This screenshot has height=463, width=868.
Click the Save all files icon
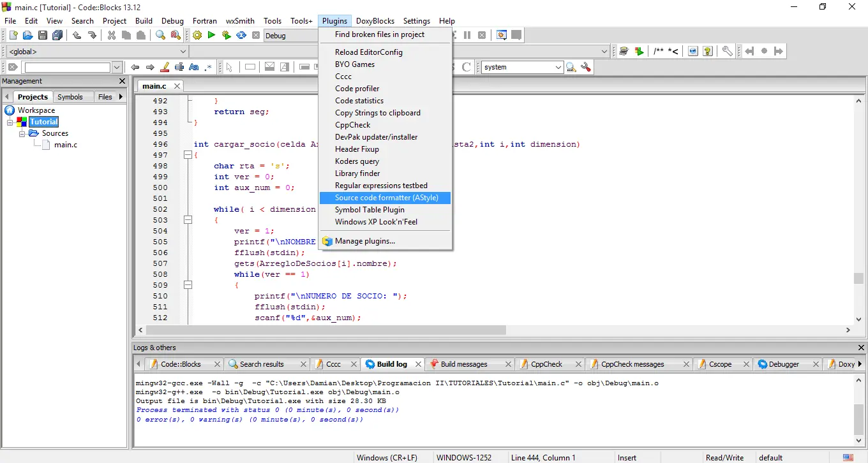click(x=57, y=36)
